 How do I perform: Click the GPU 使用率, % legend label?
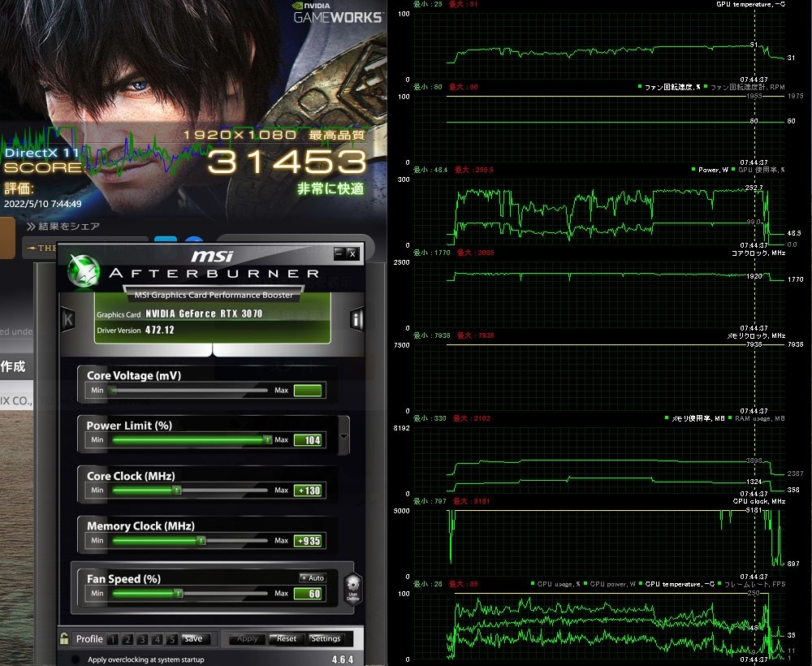(x=762, y=170)
